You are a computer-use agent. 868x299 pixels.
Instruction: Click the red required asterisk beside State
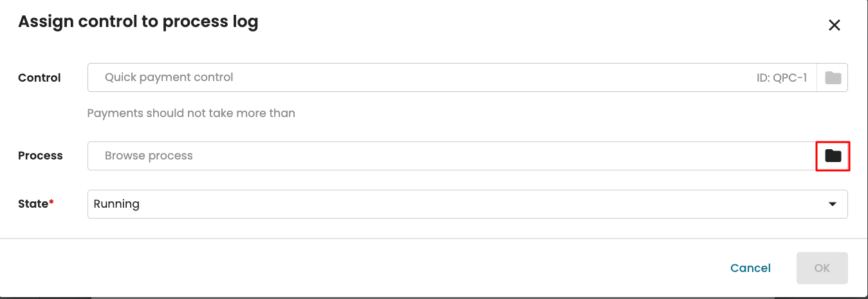pos(51,203)
